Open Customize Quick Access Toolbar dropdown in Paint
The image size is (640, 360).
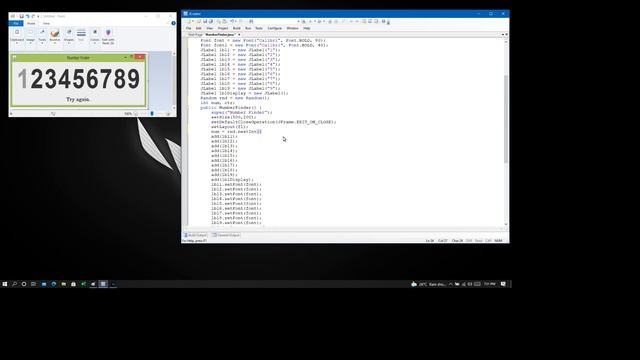tap(38, 16)
